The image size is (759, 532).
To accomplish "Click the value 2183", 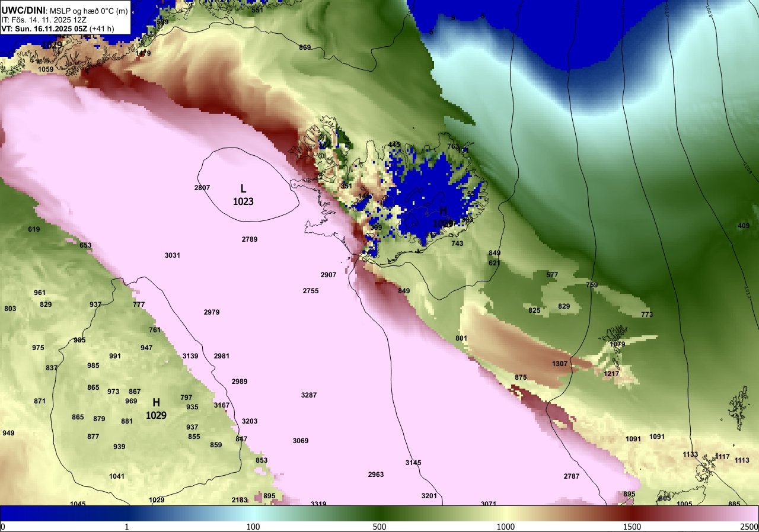I will [x=240, y=500].
